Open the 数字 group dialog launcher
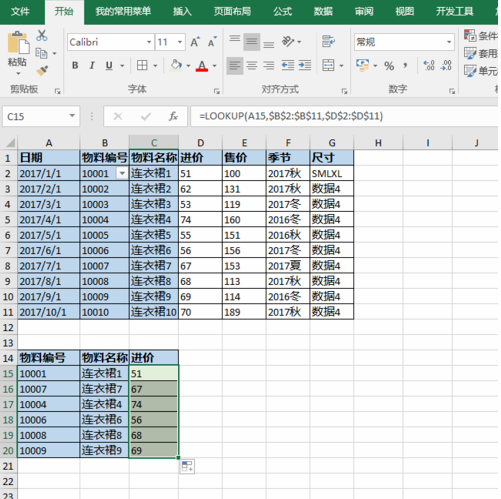The height and width of the screenshot is (499, 501). [x=452, y=91]
